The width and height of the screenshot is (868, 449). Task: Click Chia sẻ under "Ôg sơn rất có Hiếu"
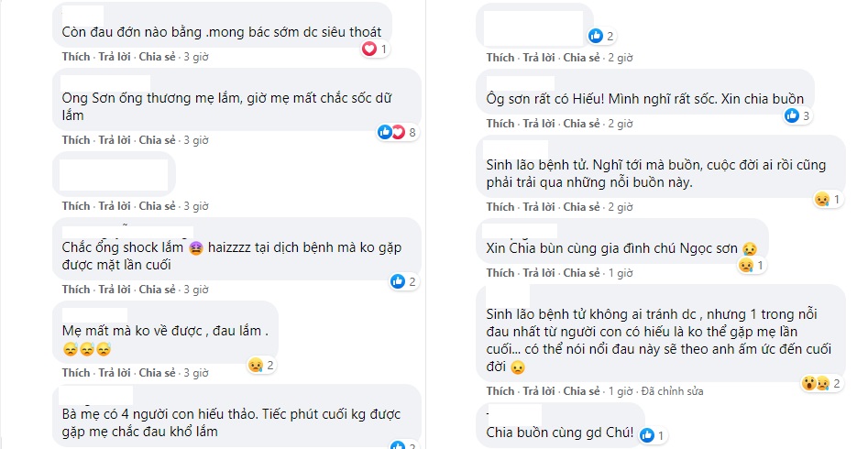pos(581,124)
